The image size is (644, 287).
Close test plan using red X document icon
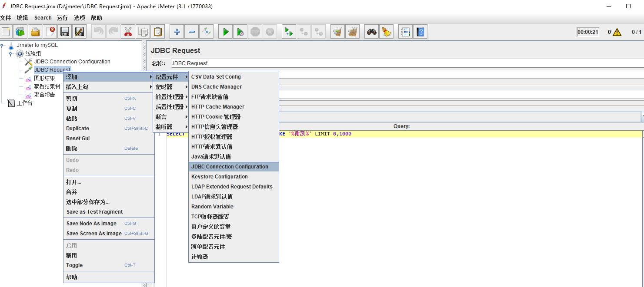point(50,32)
